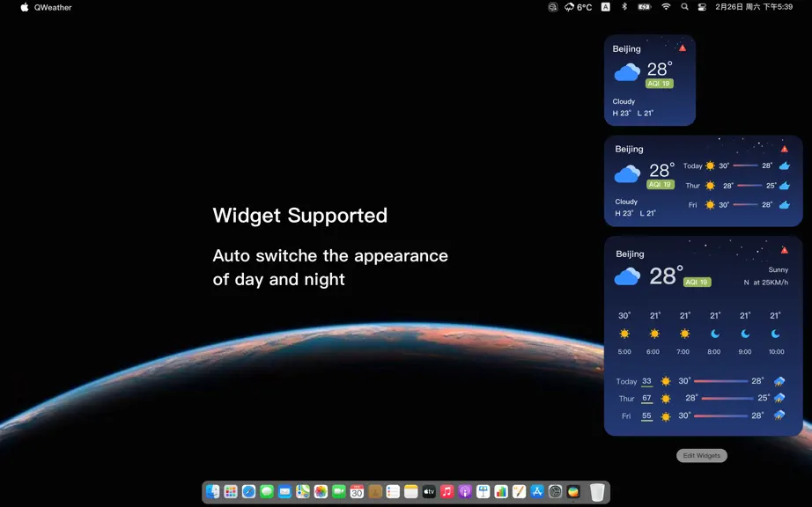Open the QWeather app in the Dock
This screenshot has width=812, height=507.
coord(572,491)
